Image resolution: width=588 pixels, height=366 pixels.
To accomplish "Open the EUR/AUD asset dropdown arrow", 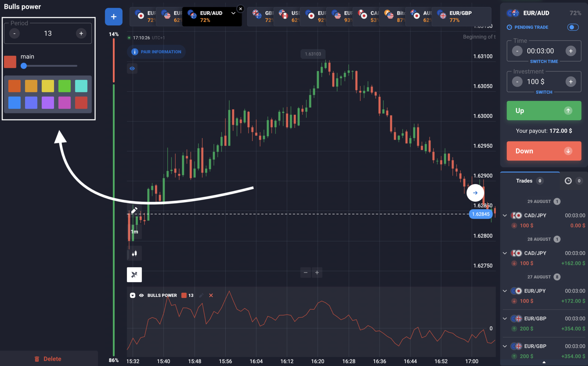I will (233, 13).
